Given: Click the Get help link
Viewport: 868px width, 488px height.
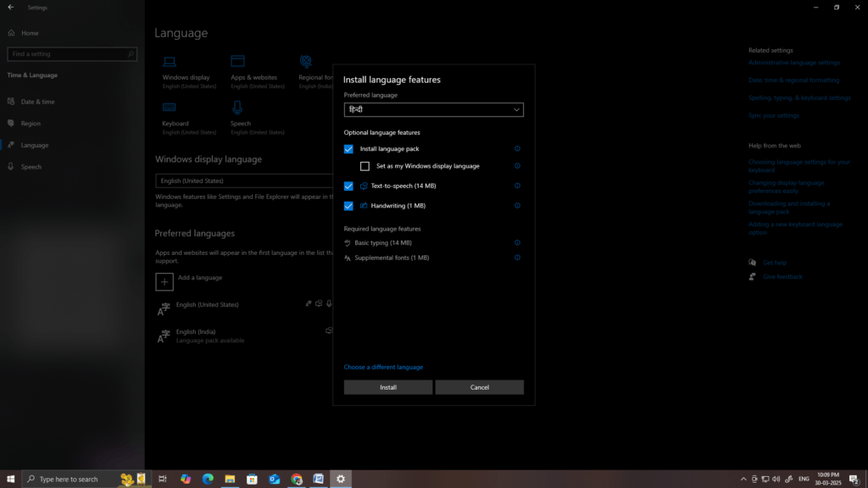Looking at the screenshot, I should [x=775, y=263].
